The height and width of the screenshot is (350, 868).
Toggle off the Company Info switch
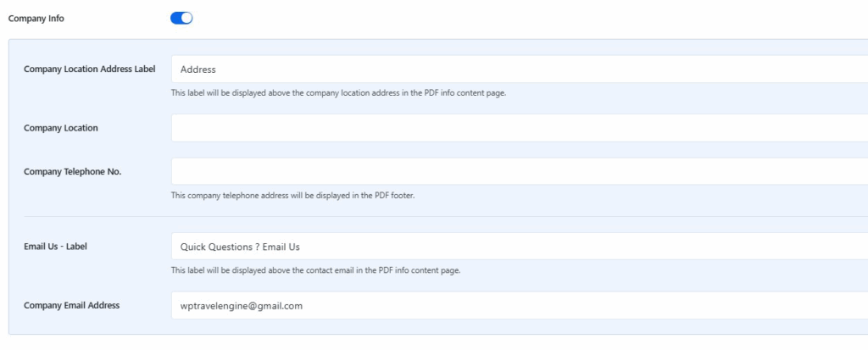click(x=181, y=18)
